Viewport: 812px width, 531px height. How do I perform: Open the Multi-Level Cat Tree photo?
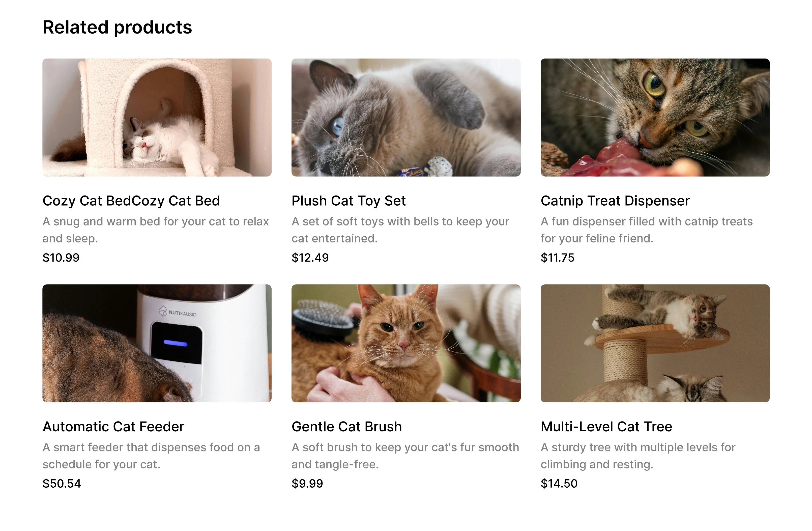tap(655, 343)
